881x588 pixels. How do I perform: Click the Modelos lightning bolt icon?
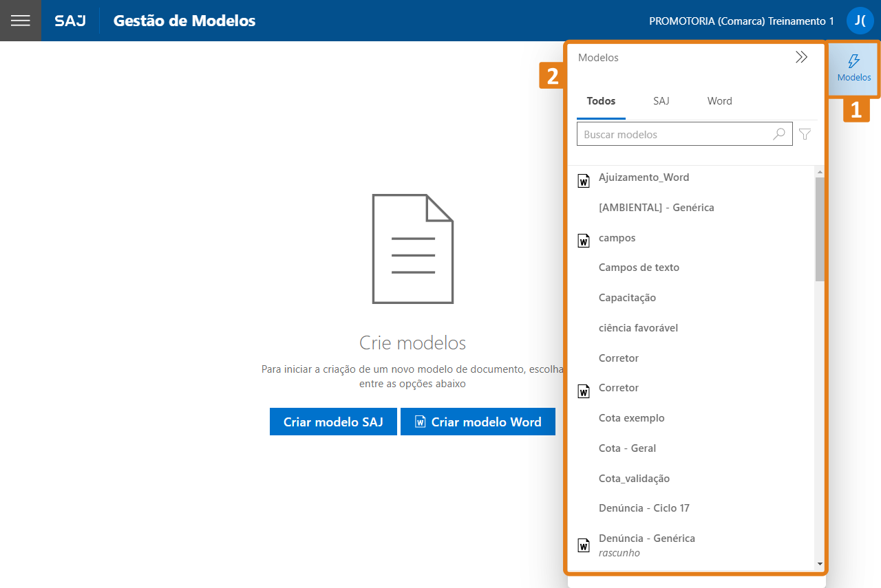(x=853, y=62)
